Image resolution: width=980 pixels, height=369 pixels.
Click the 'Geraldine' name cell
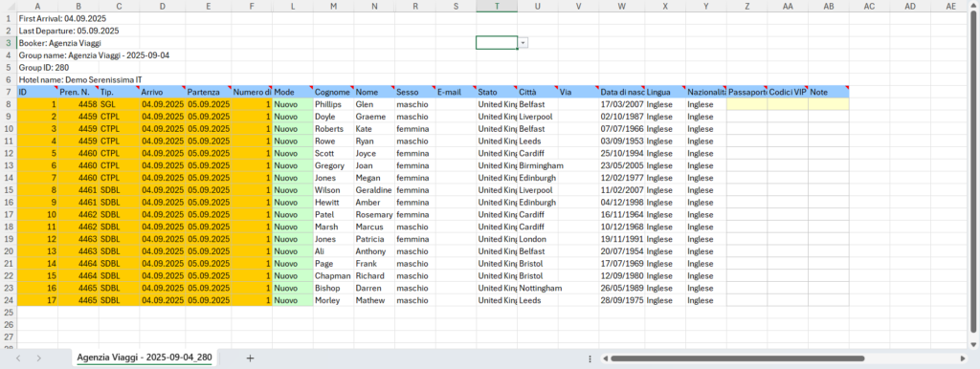pyautogui.click(x=374, y=190)
